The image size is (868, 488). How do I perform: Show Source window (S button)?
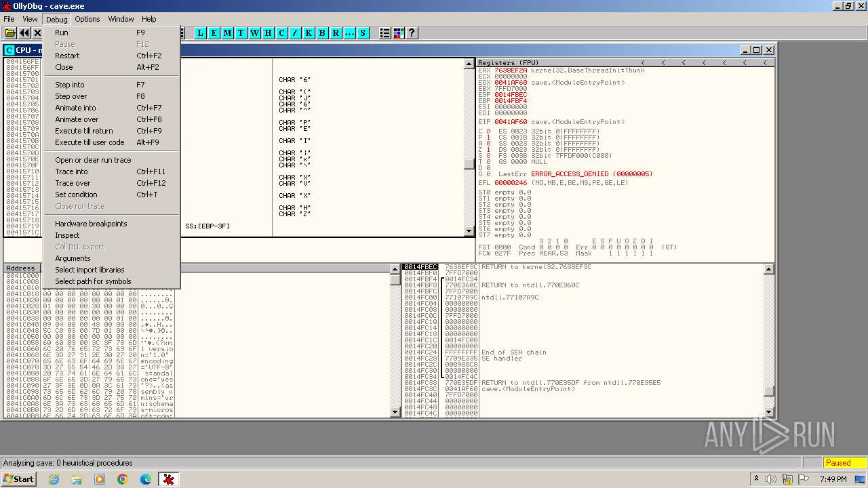point(363,33)
